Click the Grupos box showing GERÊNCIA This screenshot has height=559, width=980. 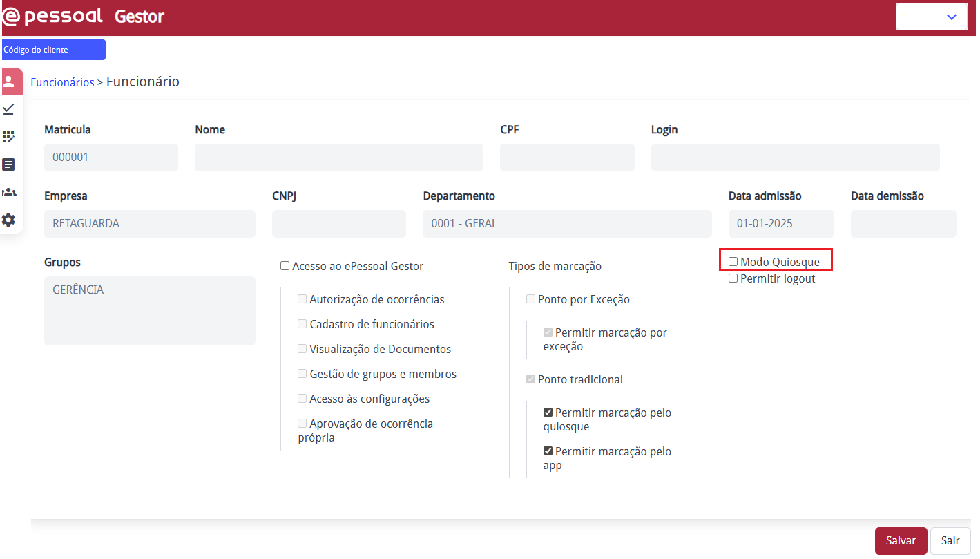pos(149,310)
